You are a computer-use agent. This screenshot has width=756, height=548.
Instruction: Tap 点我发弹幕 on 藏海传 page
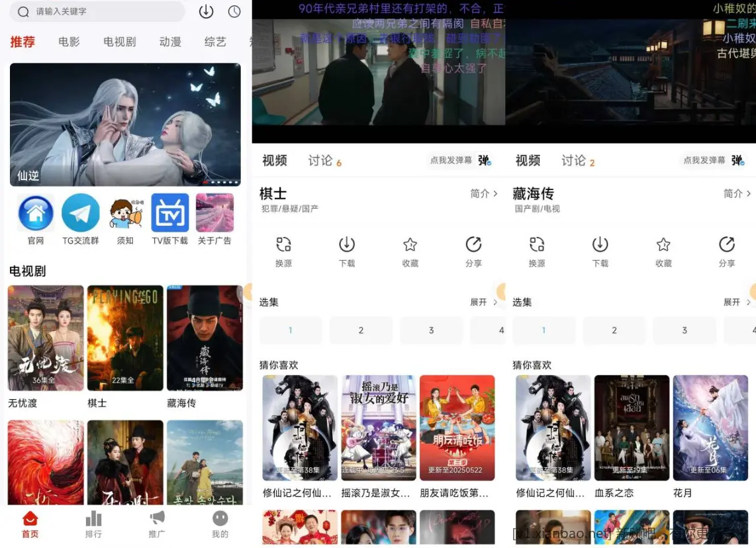(704, 160)
